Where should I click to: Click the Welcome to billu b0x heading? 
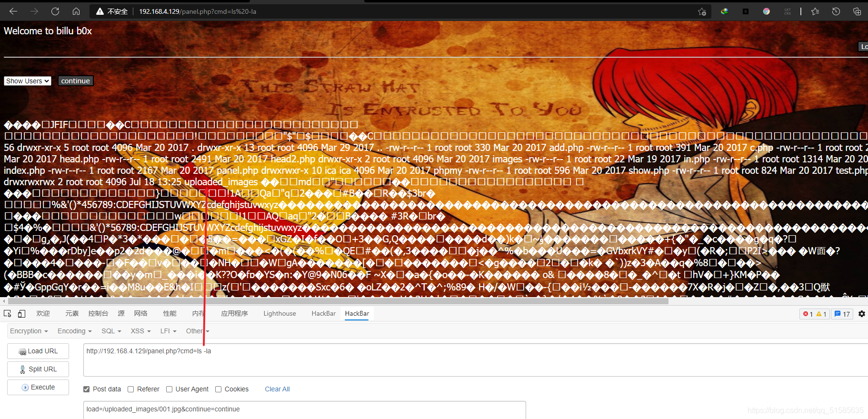48,31
